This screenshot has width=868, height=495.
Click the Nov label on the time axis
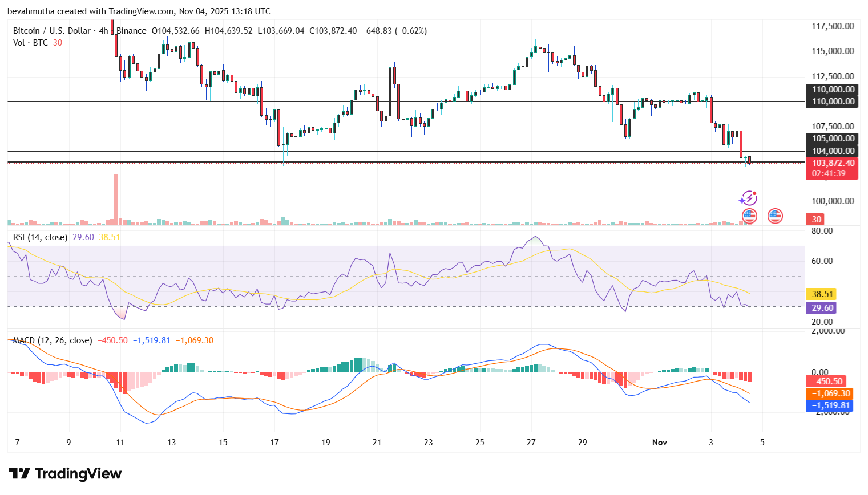[659, 441]
